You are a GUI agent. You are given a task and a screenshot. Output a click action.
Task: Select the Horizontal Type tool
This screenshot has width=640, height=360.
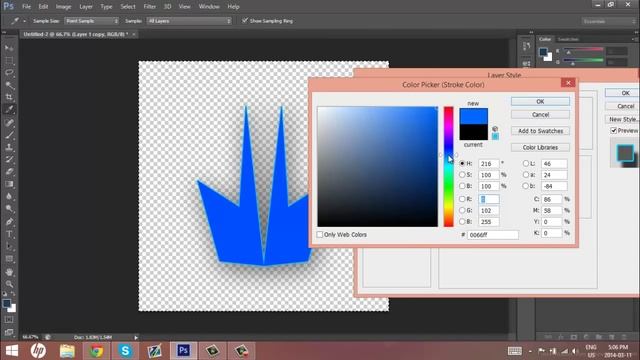pyautogui.click(x=9, y=234)
